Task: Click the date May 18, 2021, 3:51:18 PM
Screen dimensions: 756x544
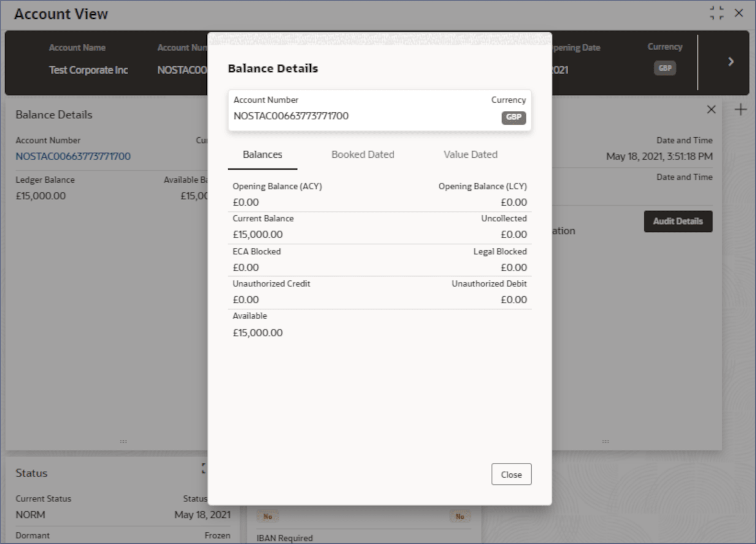Action: [659, 157]
